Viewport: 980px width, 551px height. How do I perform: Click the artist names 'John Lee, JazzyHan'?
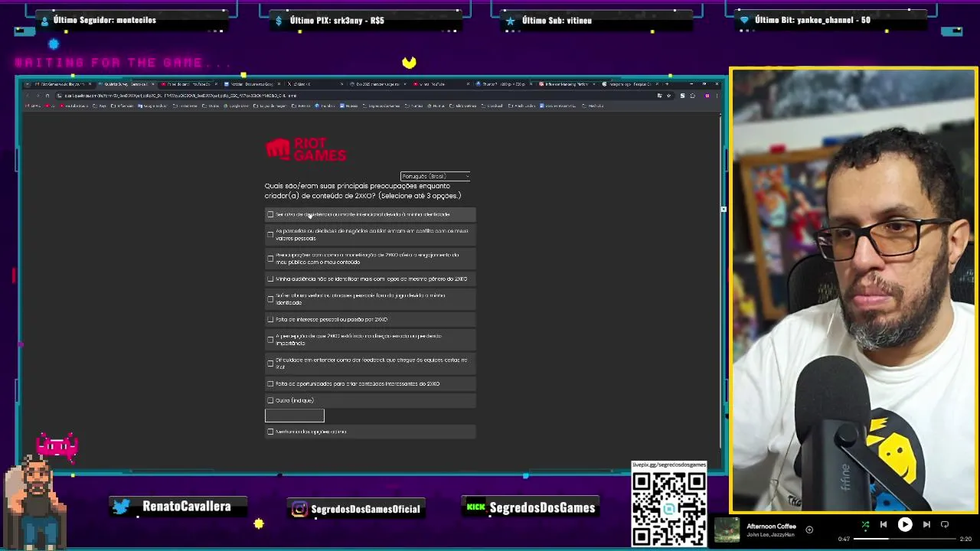(x=769, y=534)
